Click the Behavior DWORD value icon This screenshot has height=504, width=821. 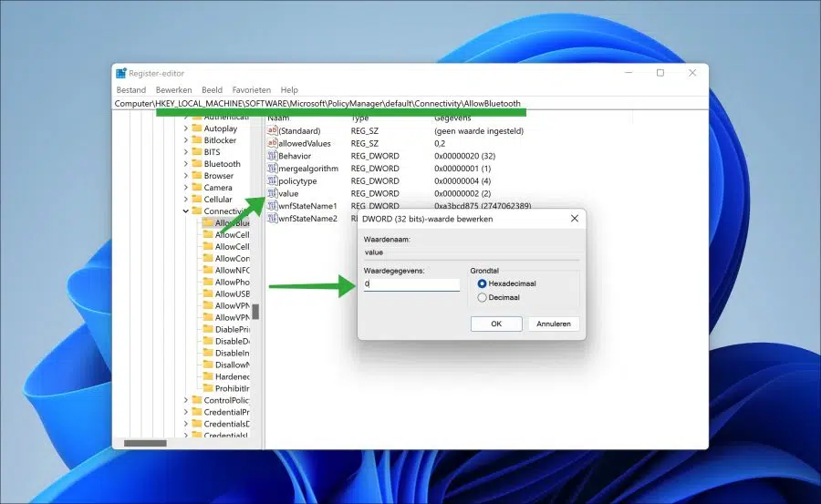tap(272, 156)
